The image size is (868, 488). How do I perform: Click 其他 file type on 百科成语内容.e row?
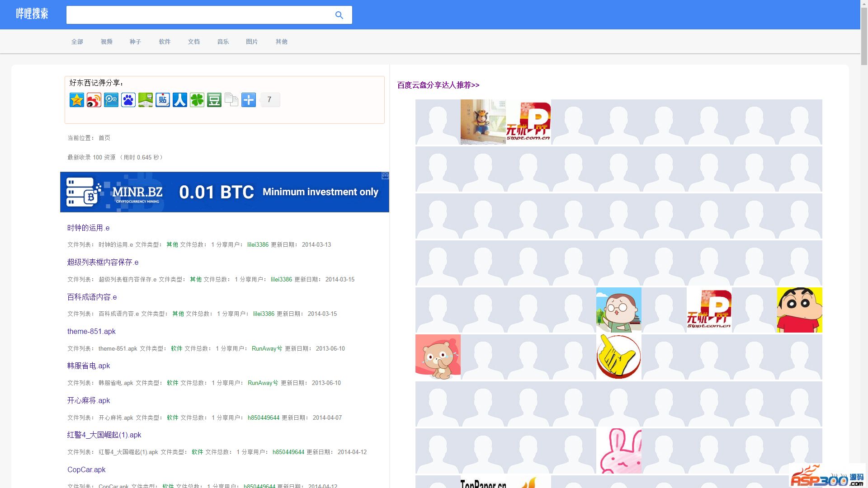(x=178, y=314)
